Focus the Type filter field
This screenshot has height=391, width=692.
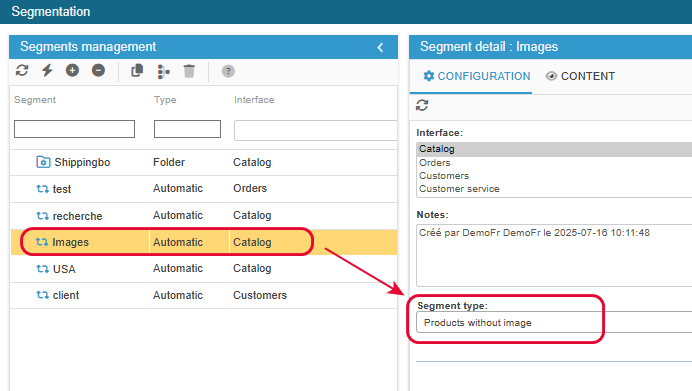187,129
